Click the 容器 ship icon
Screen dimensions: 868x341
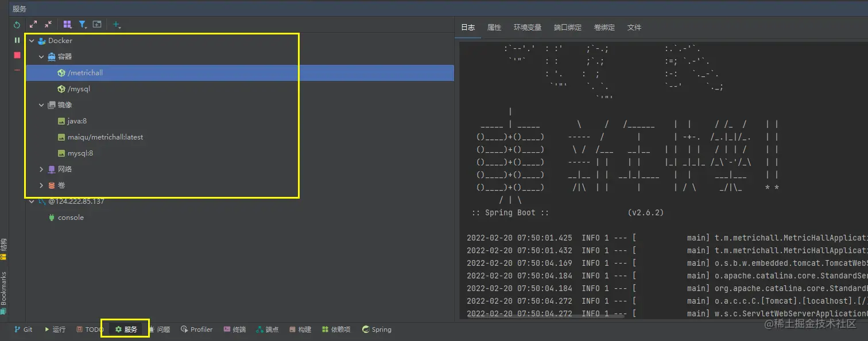[x=52, y=57]
